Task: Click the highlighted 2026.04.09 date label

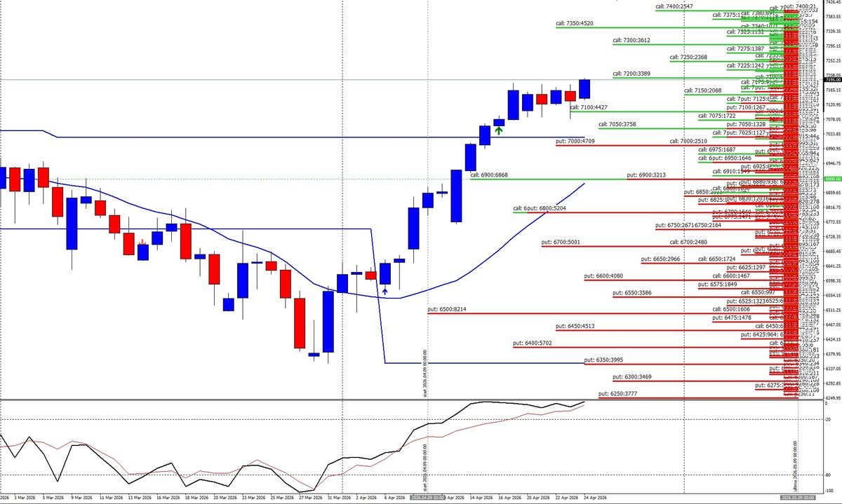Action: coord(427,497)
